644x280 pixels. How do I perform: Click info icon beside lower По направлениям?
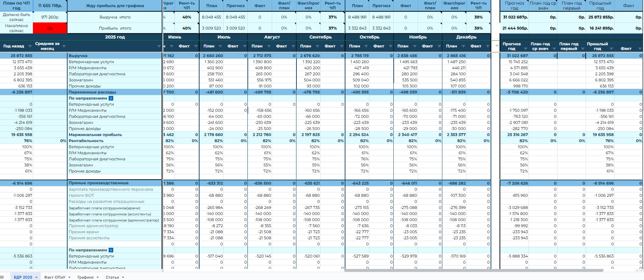click(111, 250)
